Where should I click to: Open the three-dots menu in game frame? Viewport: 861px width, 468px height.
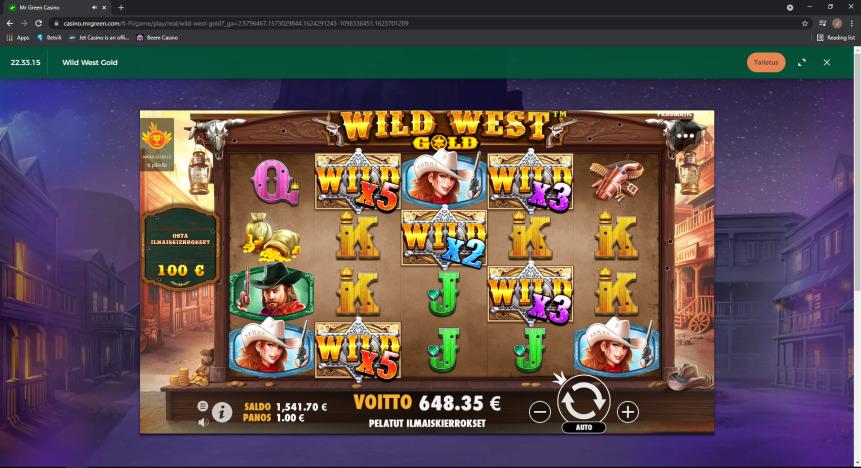(x=685, y=136)
